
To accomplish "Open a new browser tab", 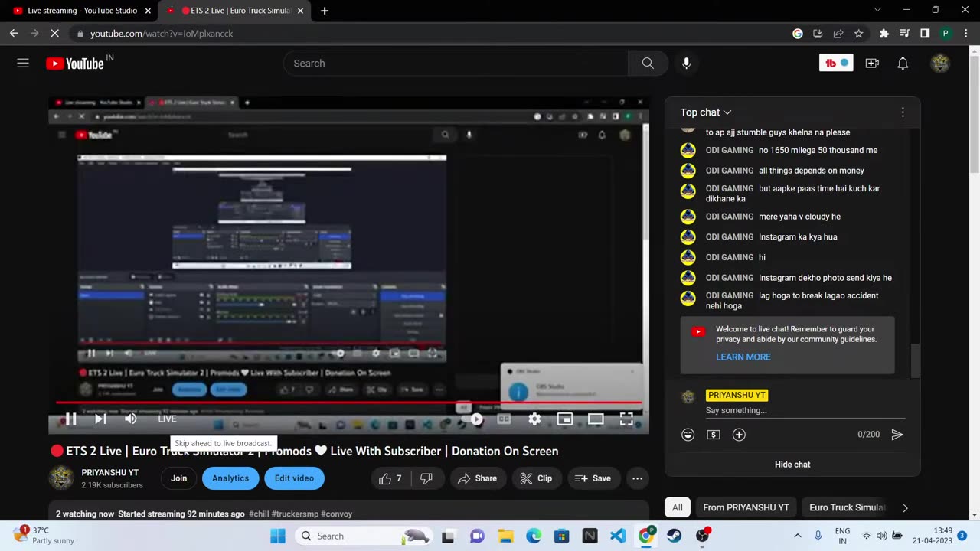I will pyautogui.click(x=325, y=11).
